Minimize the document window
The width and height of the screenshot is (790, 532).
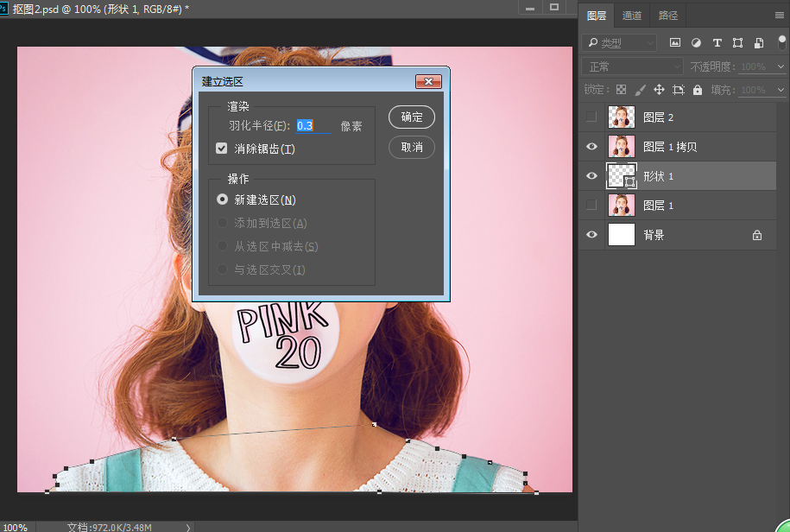(x=529, y=8)
